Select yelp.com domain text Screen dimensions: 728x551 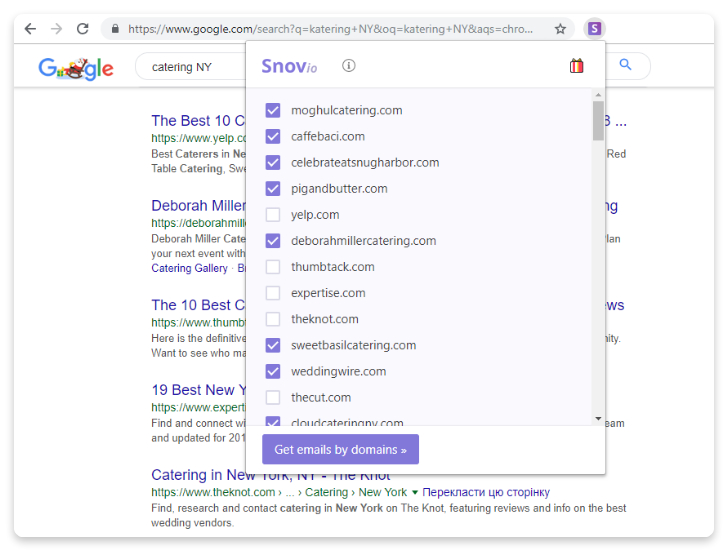[x=315, y=215]
